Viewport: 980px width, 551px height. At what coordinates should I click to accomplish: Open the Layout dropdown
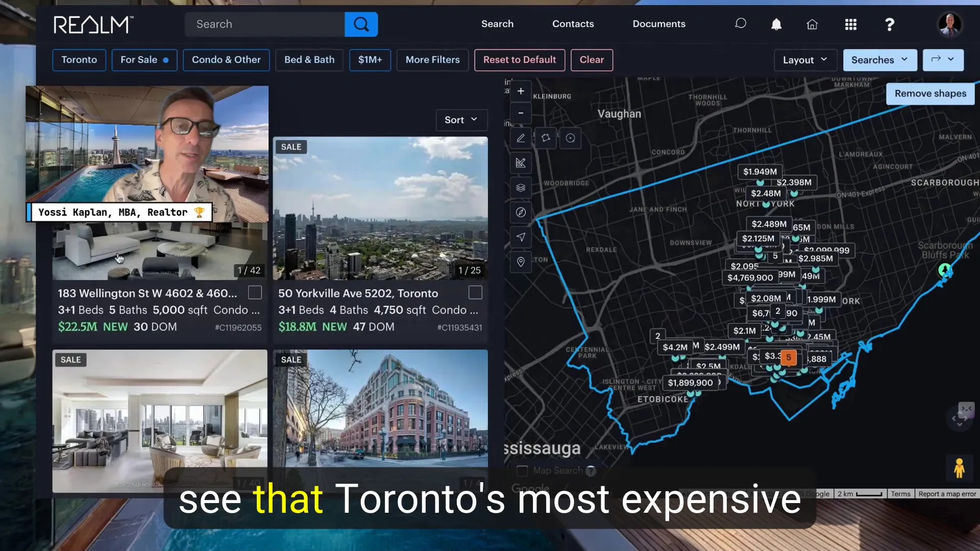click(805, 60)
